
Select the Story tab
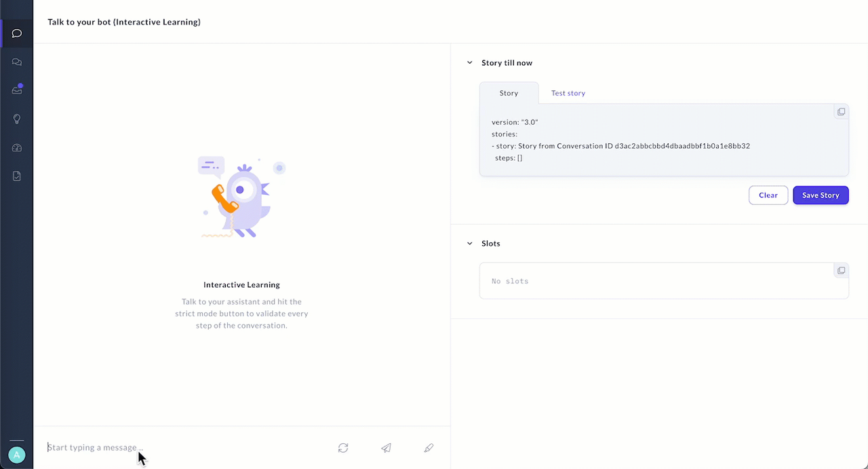point(509,93)
